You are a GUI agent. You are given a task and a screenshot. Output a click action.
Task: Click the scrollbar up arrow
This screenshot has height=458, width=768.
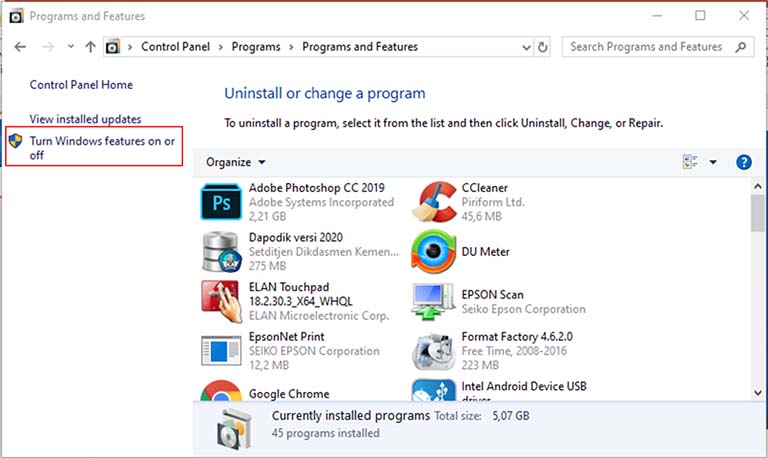(758, 187)
